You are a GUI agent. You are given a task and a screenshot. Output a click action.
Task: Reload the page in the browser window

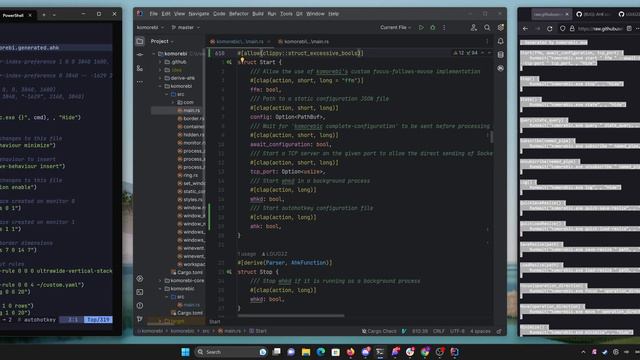[549, 29]
